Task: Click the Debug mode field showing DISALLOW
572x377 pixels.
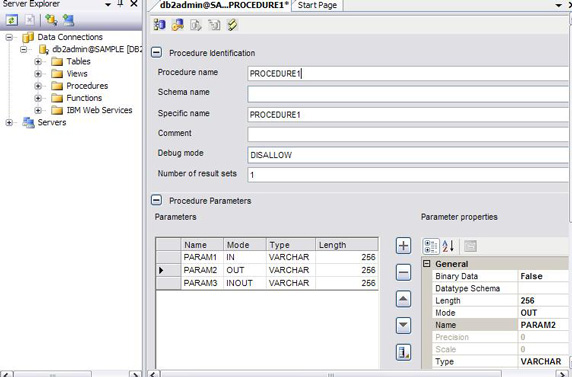Action: (x=408, y=155)
